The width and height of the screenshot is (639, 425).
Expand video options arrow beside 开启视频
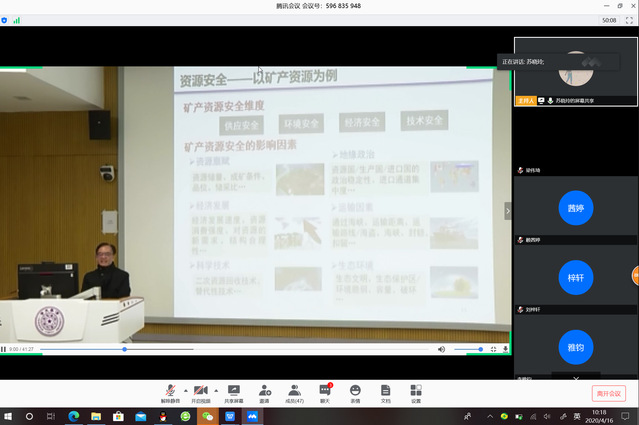pos(216,390)
